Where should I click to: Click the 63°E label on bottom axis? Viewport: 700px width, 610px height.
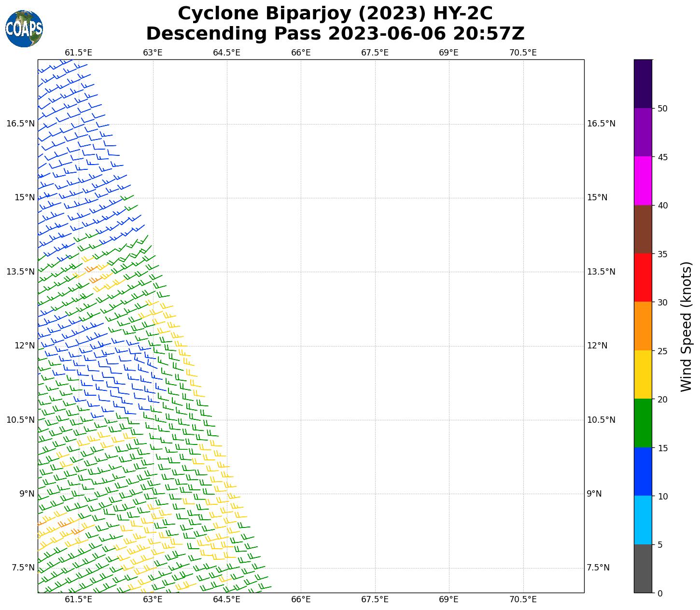click(x=153, y=599)
